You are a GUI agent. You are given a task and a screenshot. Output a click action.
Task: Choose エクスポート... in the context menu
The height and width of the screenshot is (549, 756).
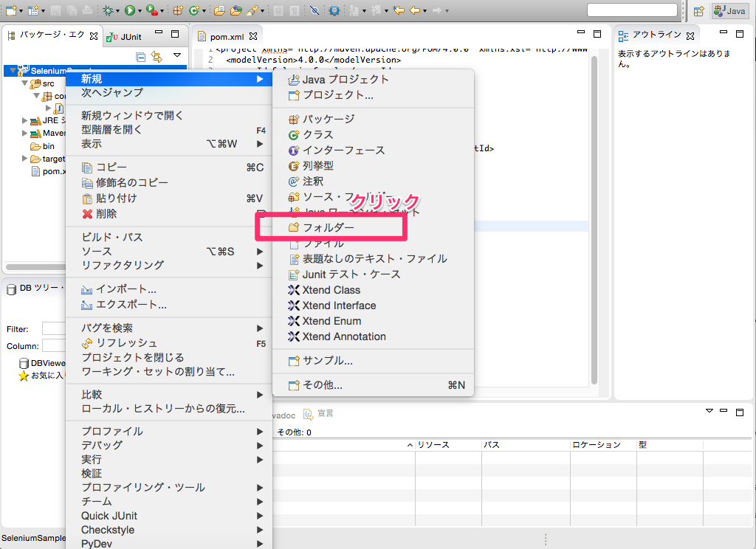[x=169, y=305]
